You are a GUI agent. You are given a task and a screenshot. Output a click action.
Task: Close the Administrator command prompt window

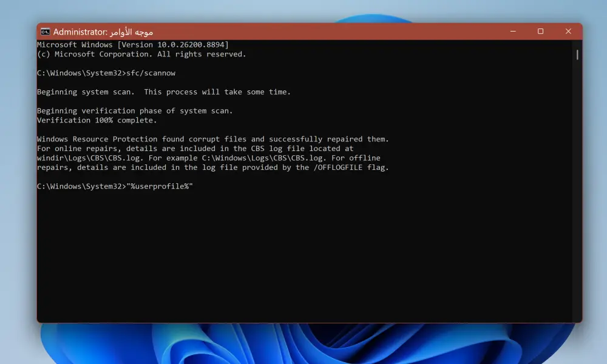coord(568,32)
